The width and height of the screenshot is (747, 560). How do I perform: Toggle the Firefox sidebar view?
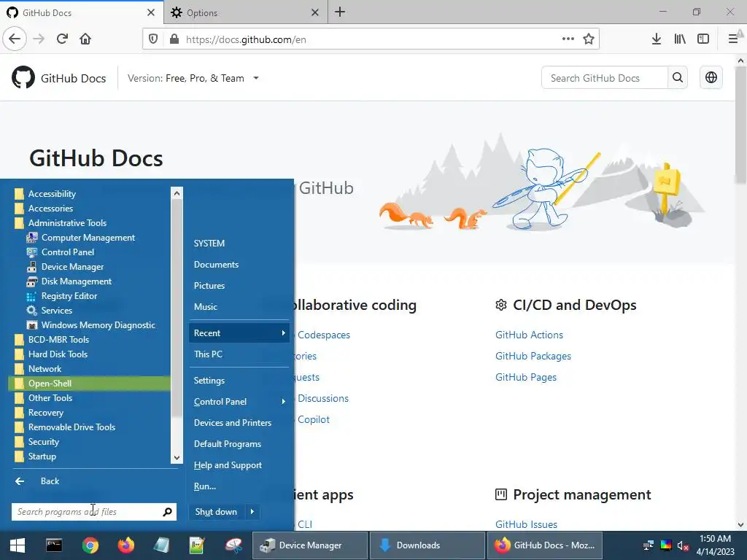click(x=703, y=39)
